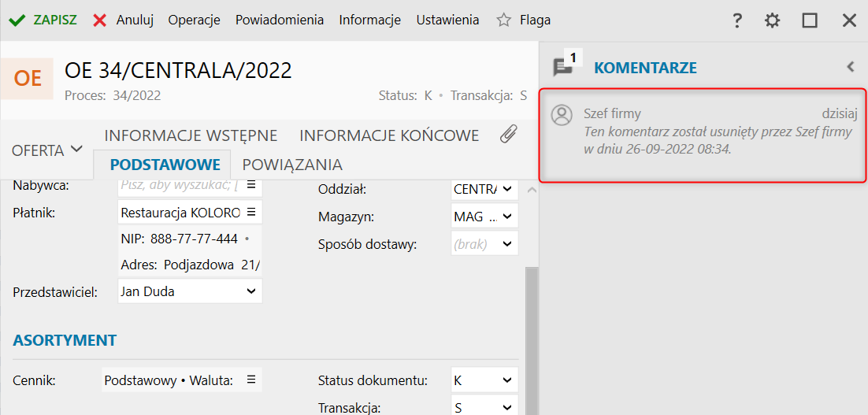Expand the OFERTA chevron menu
The width and height of the screenshot is (868, 415).
tap(77, 149)
